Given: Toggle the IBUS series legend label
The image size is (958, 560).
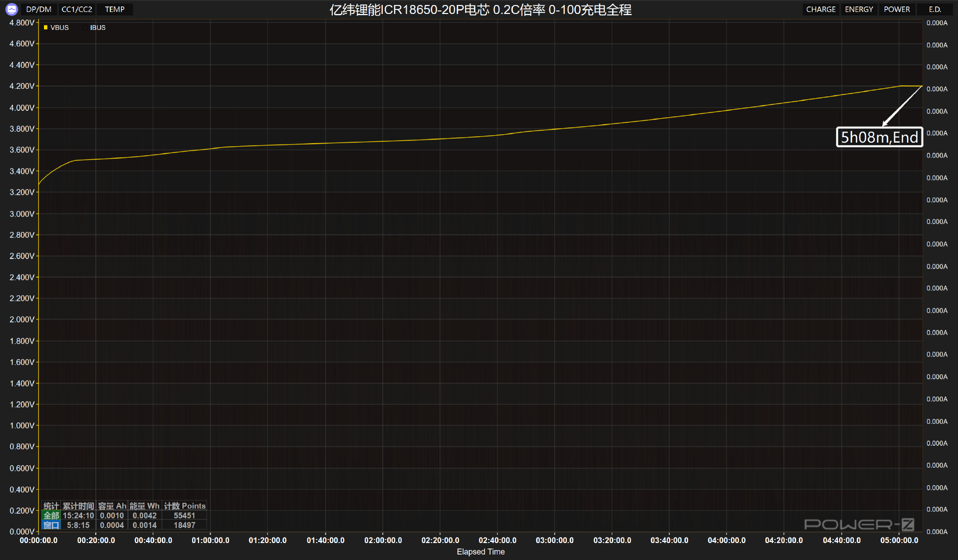Looking at the screenshot, I should coord(98,27).
